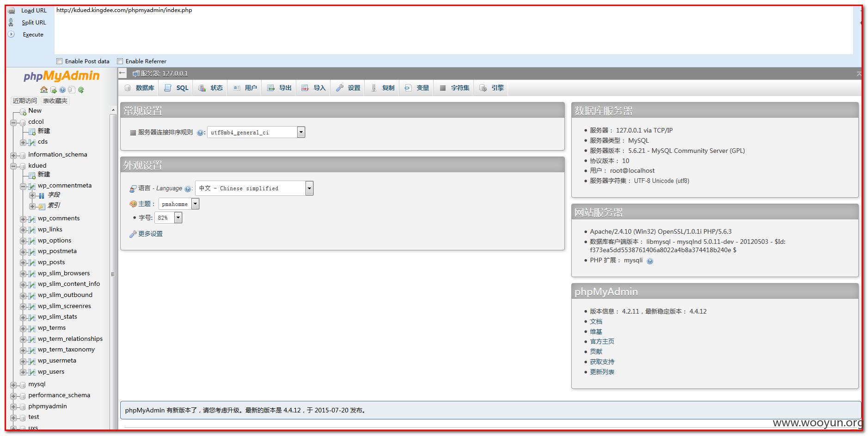Click the 表收藏夹 (Favorites) button
The height and width of the screenshot is (436, 868).
pos(55,101)
